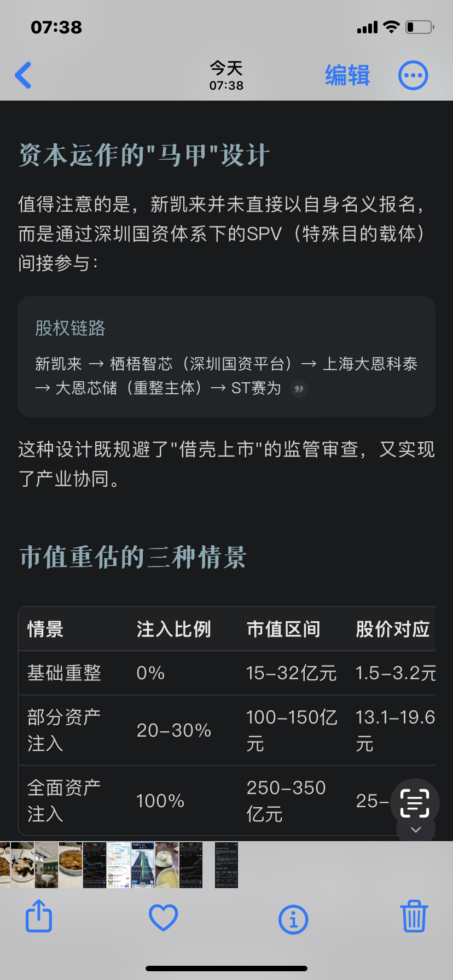453x980 pixels.
Task: Tap the down chevron under scan button
Action: tap(416, 830)
